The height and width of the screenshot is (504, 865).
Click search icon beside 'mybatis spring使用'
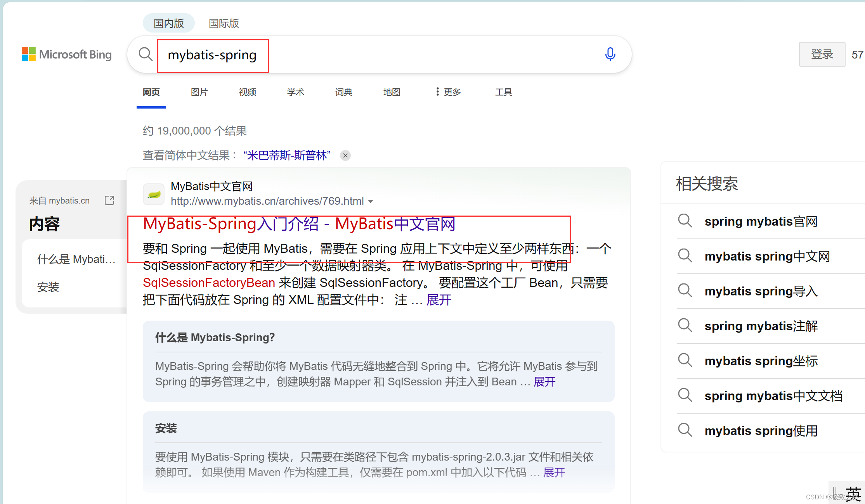685,430
